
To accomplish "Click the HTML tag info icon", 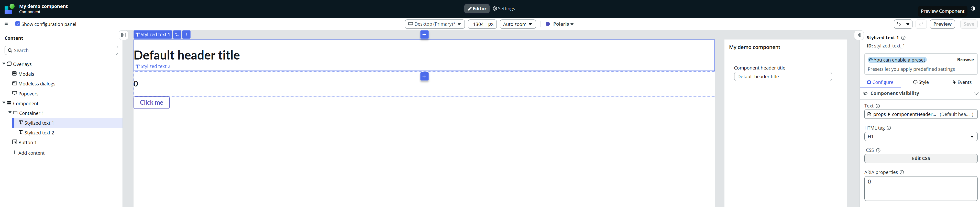I will (889, 128).
